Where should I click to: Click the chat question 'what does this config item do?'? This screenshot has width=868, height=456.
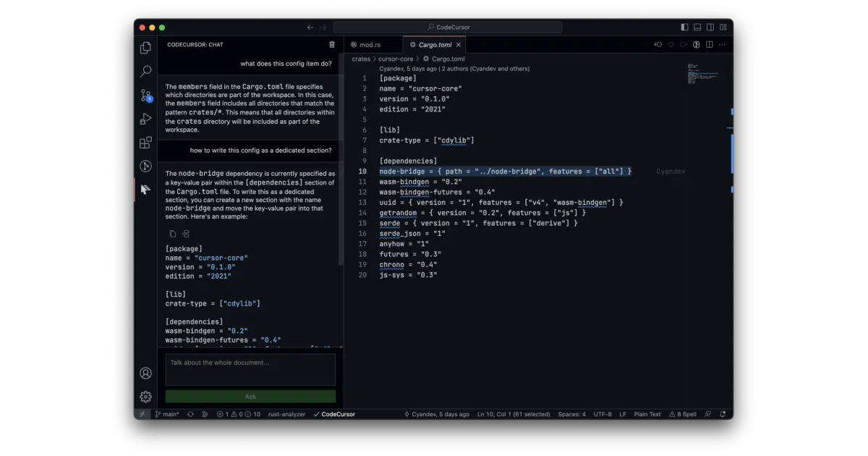286,64
